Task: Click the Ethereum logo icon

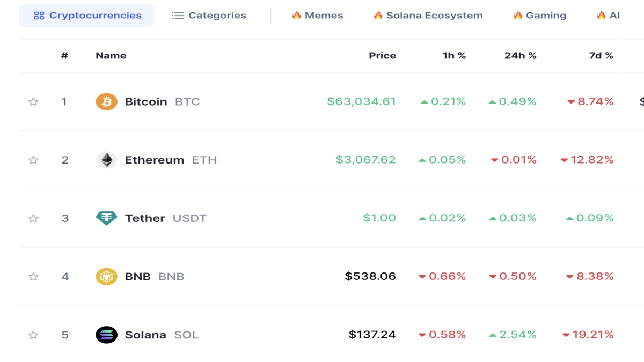Action: [x=106, y=160]
